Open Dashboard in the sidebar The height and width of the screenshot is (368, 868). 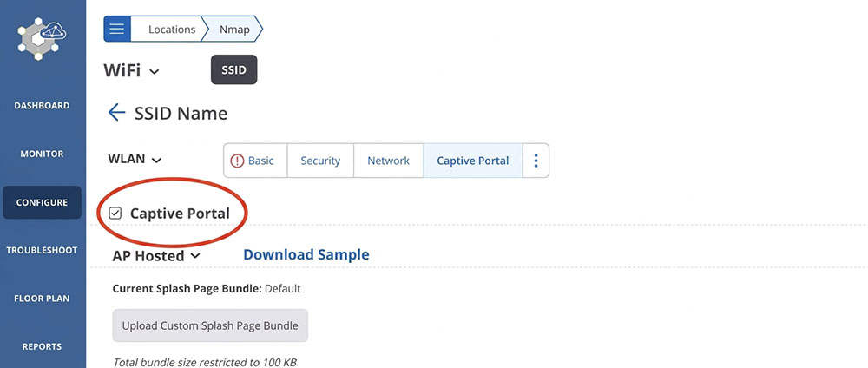click(42, 105)
